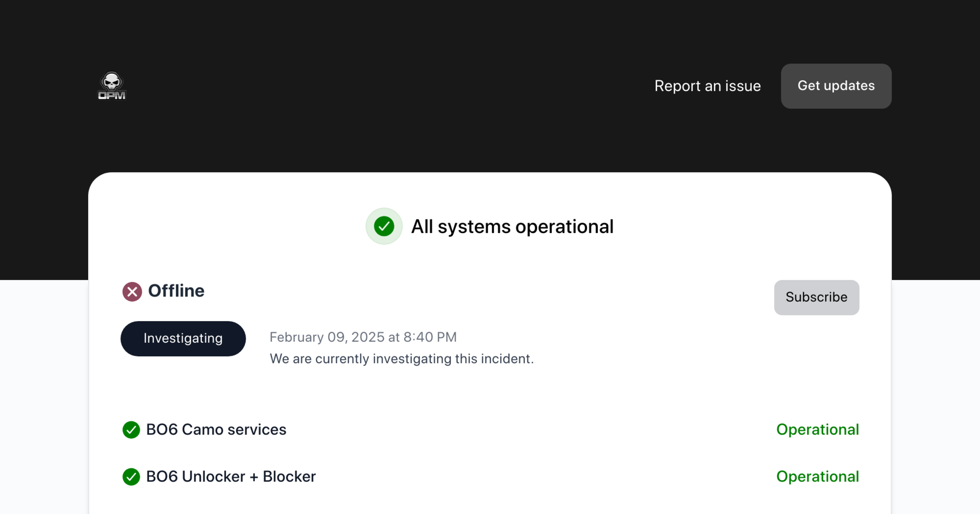Click the All systems operational heading
This screenshot has height=514, width=980.
(x=512, y=226)
